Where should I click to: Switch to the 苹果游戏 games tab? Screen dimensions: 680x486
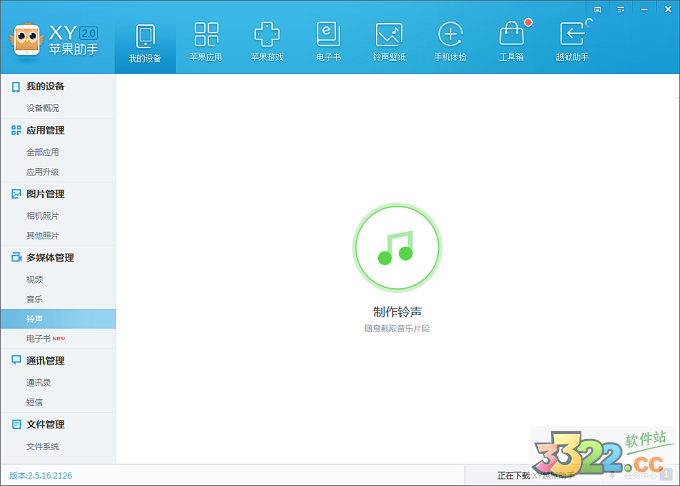point(267,43)
